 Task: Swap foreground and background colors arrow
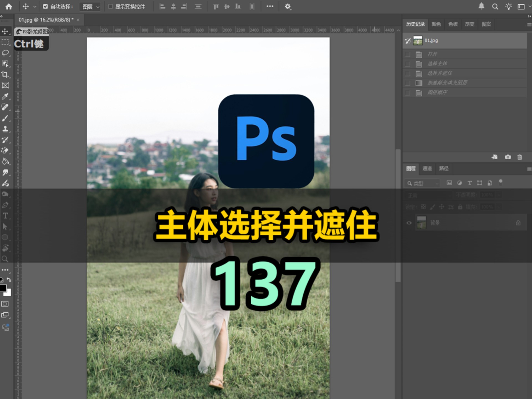tap(9, 280)
